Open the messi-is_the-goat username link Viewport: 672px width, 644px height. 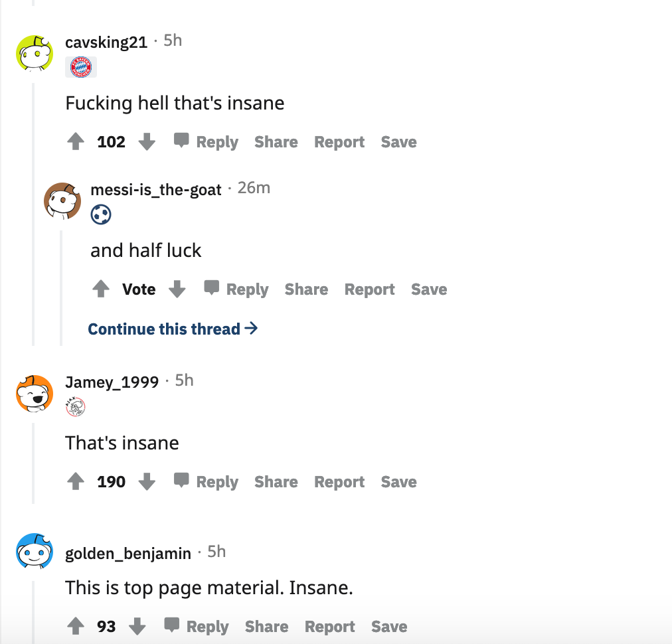155,190
